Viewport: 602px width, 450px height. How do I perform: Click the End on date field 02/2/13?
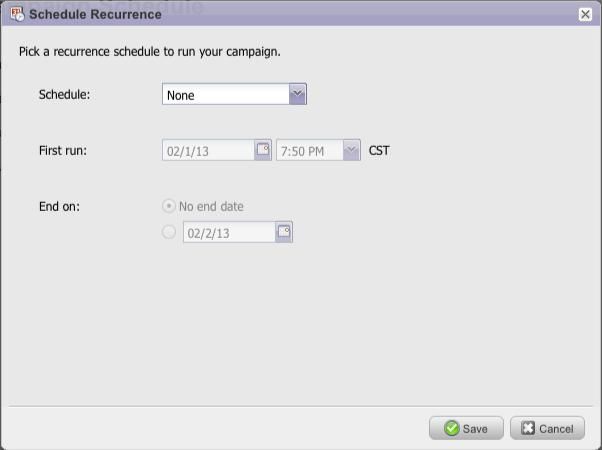coord(228,233)
